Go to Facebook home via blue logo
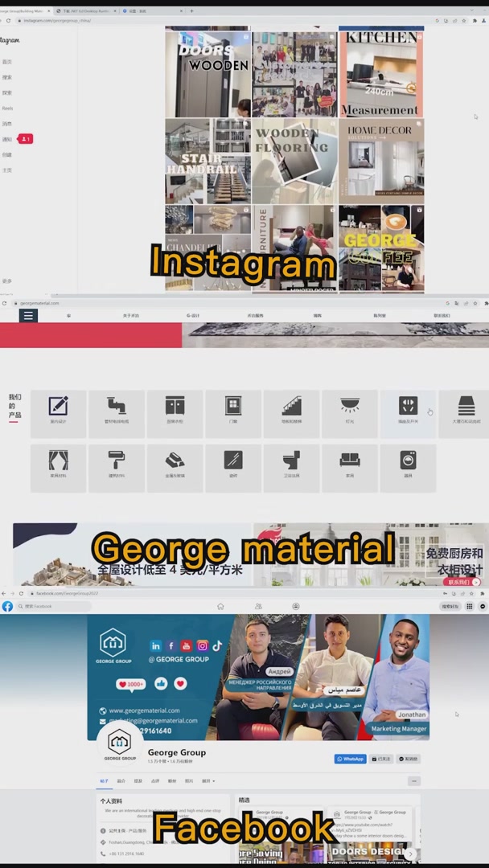Screen dimensions: 489x868 7,606
